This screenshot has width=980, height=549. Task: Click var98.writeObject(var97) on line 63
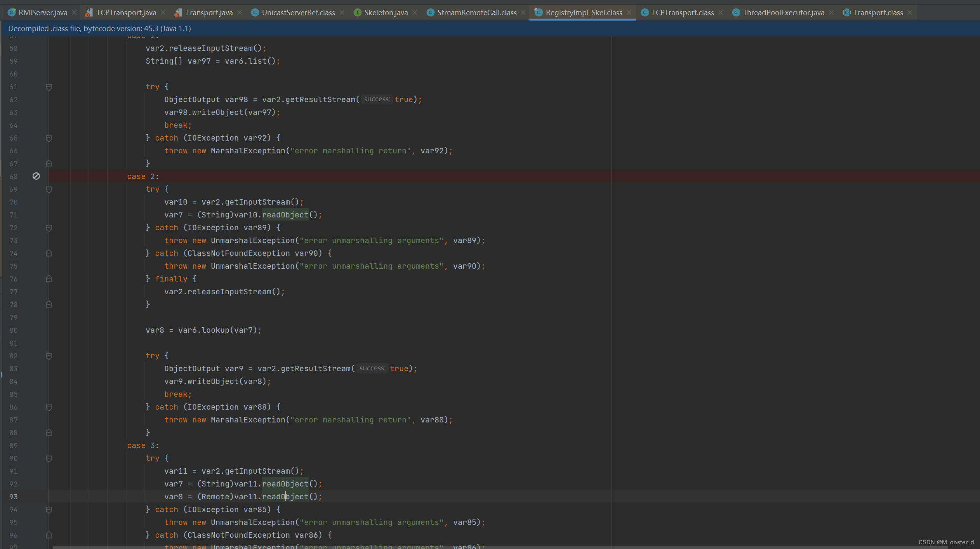[x=220, y=112]
